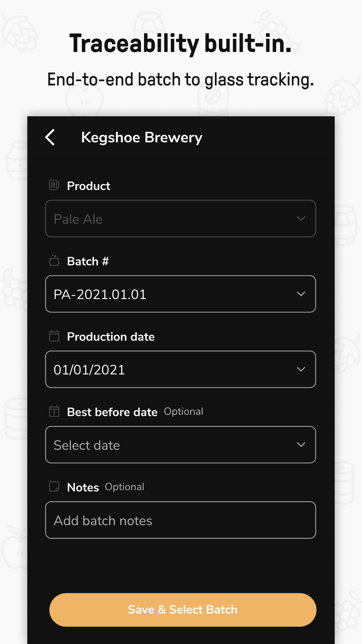Click the brew pot icon beside Batch #
Image resolution: width=362 pixels, height=644 pixels.
54,261
